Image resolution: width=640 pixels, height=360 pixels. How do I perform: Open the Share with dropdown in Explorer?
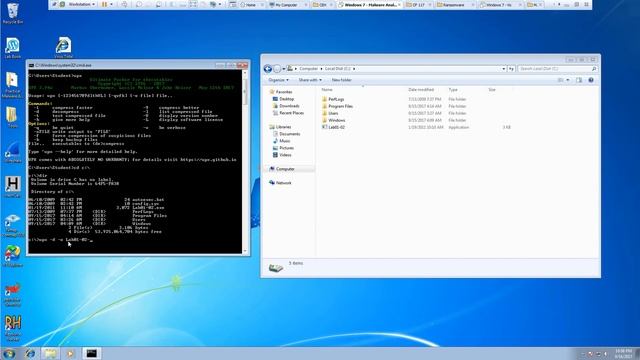pyautogui.click(x=310, y=80)
